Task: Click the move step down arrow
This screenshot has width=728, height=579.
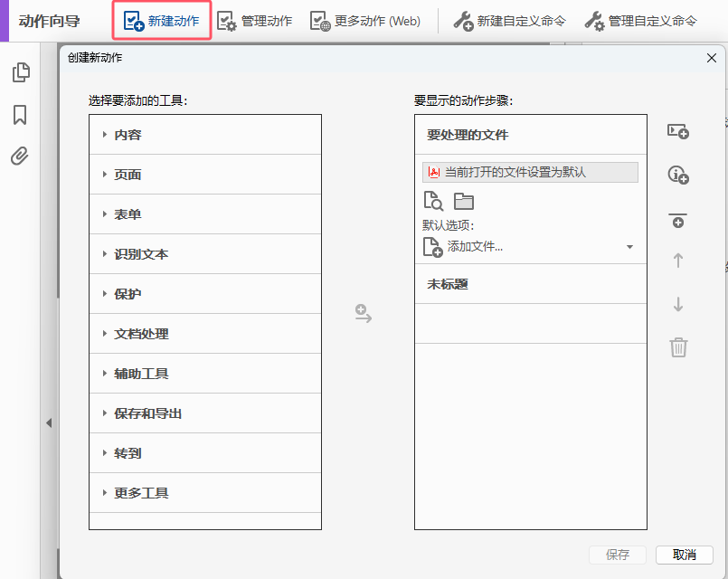Action: click(678, 305)
